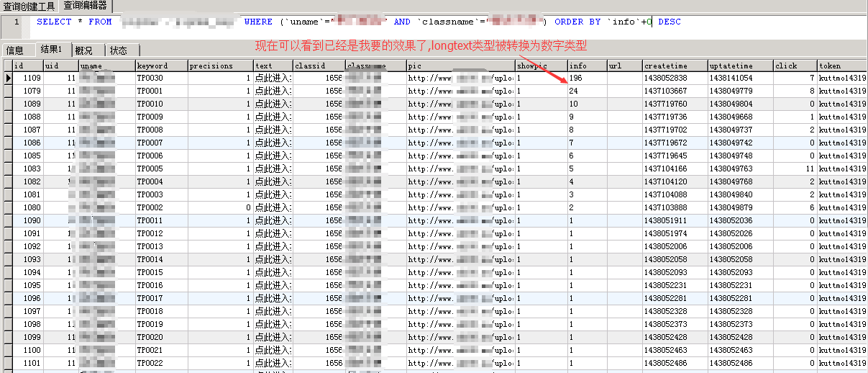Image resolution: width=868 pixels, height=373 pixels.
Task: Select keyword cell TP0011
Action: [x=161, y=220]
